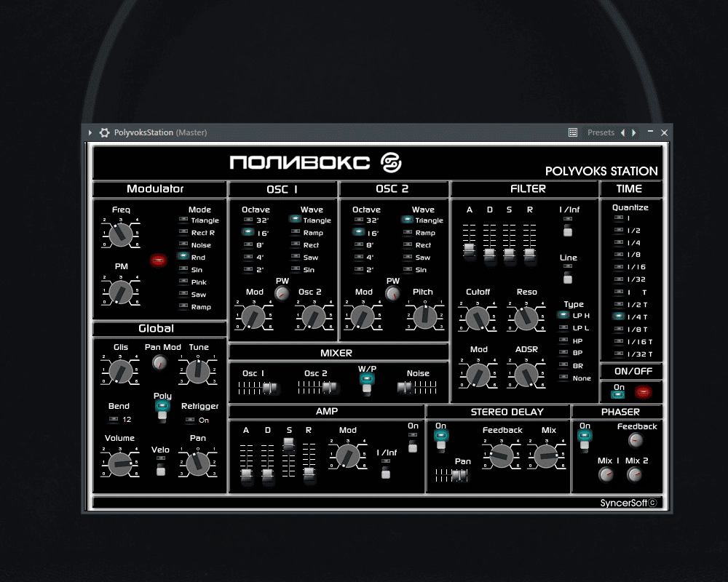Set OSC 1 octave to 8'
Viewport: 728px width, 582px height.
248,244
